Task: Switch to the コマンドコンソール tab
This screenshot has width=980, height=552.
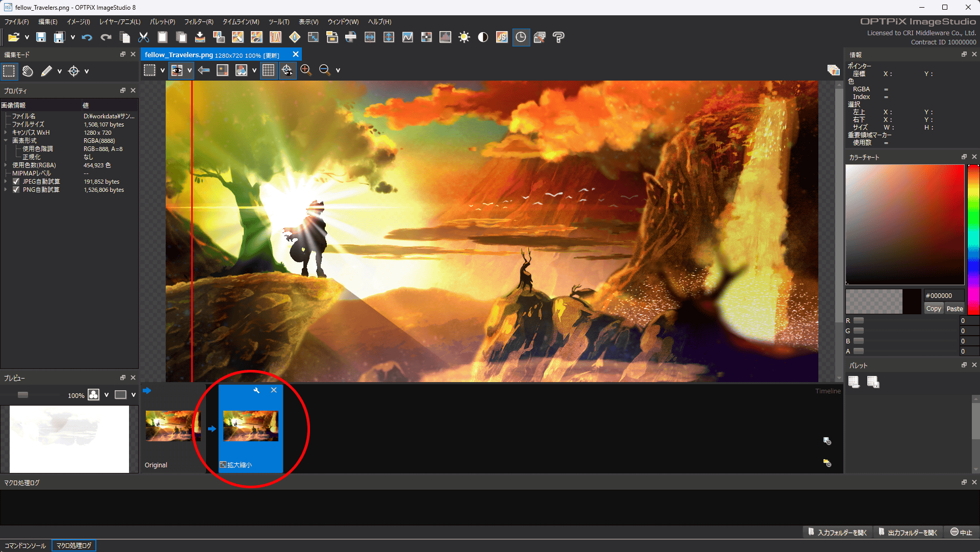Action: (25, 545)
